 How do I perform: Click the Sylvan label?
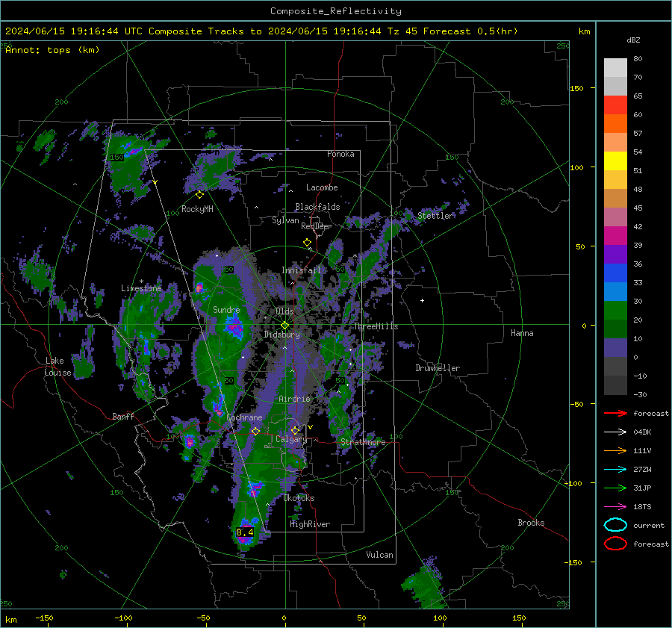[x=285, y=220]
